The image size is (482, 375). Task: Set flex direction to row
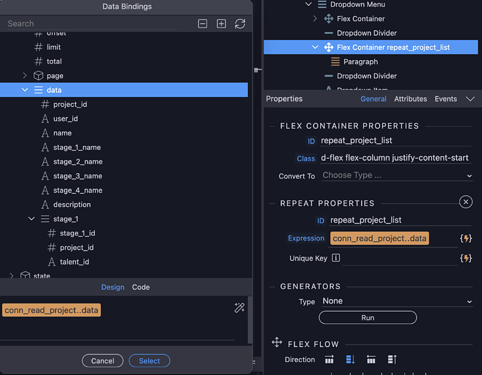pos(329,359)
